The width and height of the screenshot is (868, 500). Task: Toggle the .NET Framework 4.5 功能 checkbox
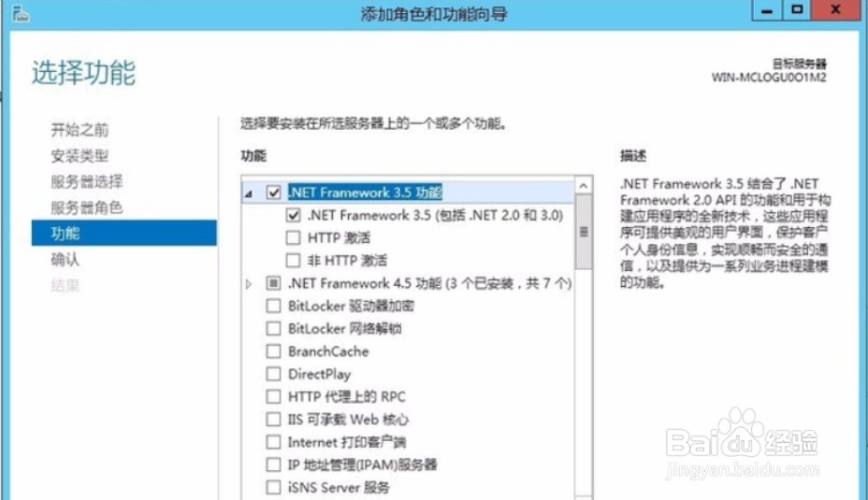[x=273, y=283]
